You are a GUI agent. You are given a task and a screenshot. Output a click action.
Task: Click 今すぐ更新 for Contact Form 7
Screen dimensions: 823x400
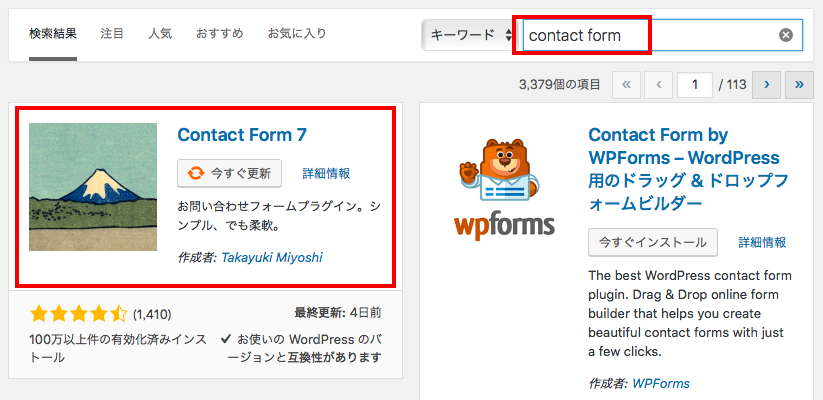[229, 173]
